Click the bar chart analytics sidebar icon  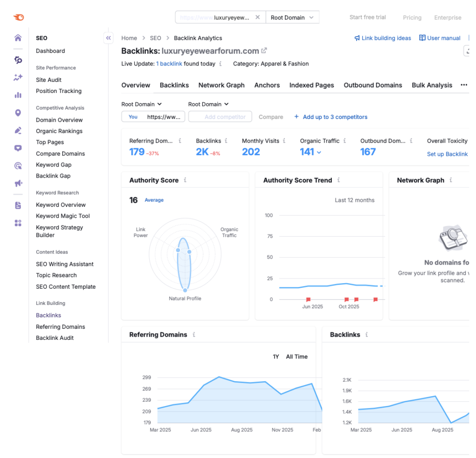[x=18, y=95]
